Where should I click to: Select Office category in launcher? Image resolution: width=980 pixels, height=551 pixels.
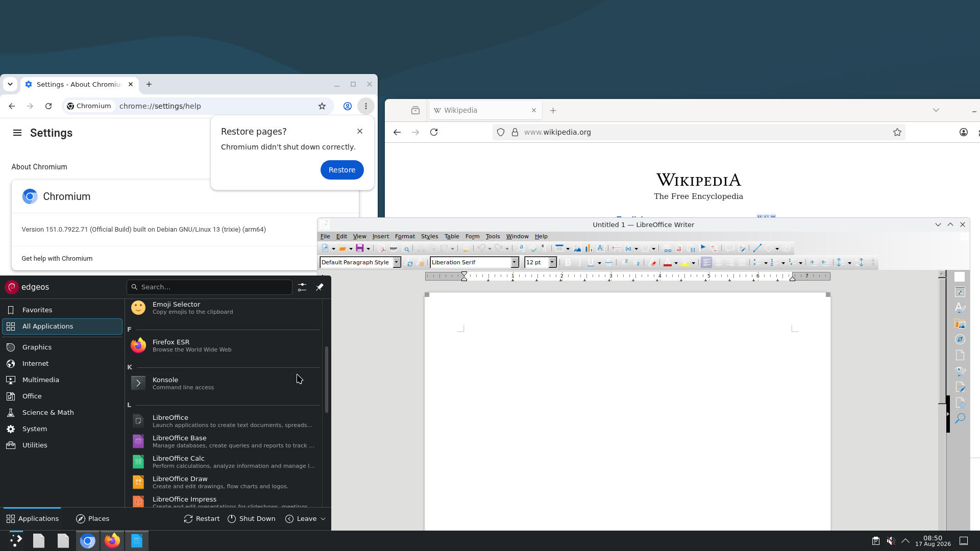(62, 396)
